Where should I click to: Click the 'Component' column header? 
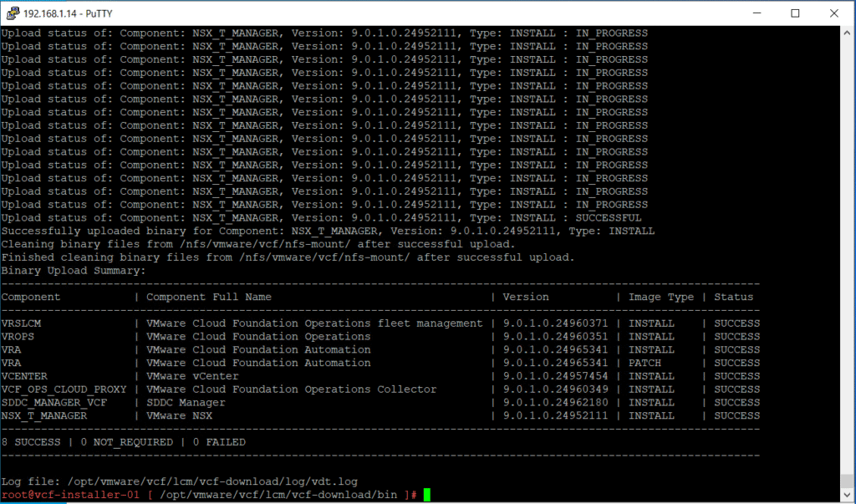click(31, 297)
